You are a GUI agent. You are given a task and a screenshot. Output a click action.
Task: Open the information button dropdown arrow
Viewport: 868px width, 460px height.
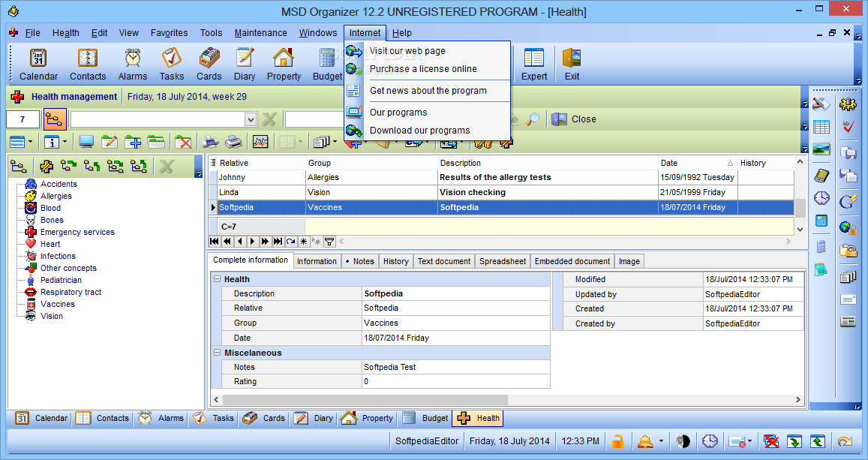[65, 143]
